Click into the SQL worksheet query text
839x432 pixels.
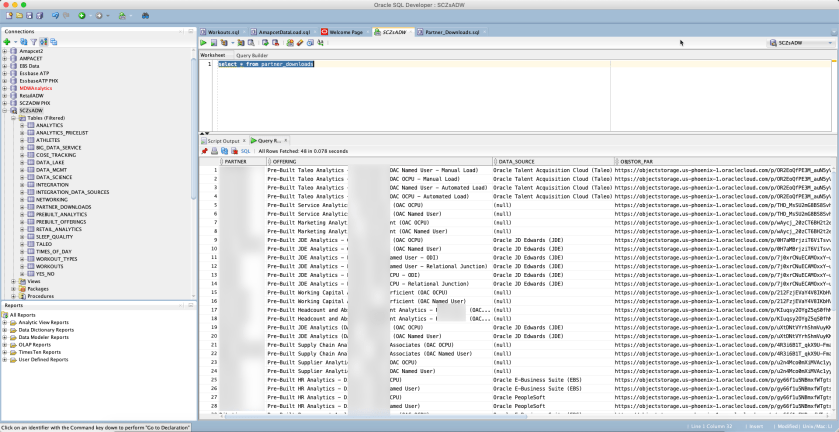(x=266, y=64)
